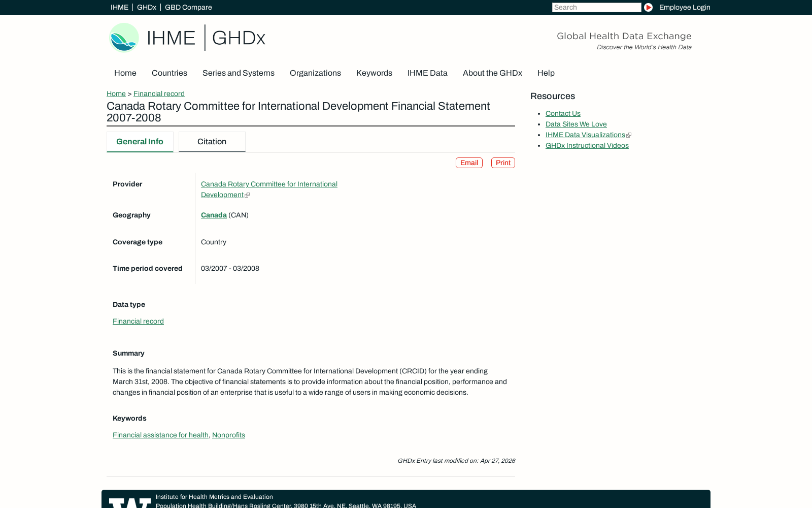Open GHDx link in top bar
This screenshot has height=508, width=812.
click(147, 7)
